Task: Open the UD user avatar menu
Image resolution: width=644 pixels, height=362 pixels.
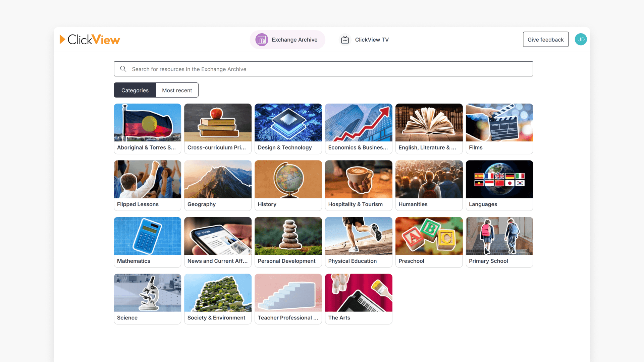Action: [581, 39]
